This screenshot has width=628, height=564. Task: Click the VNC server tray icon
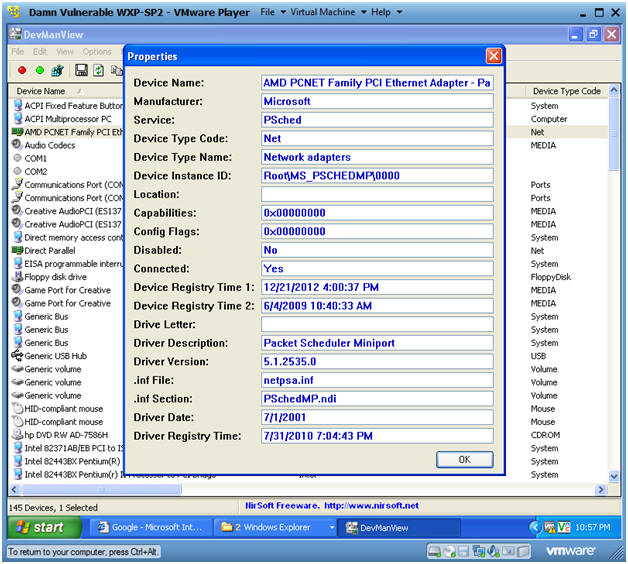tap(564, 527)
